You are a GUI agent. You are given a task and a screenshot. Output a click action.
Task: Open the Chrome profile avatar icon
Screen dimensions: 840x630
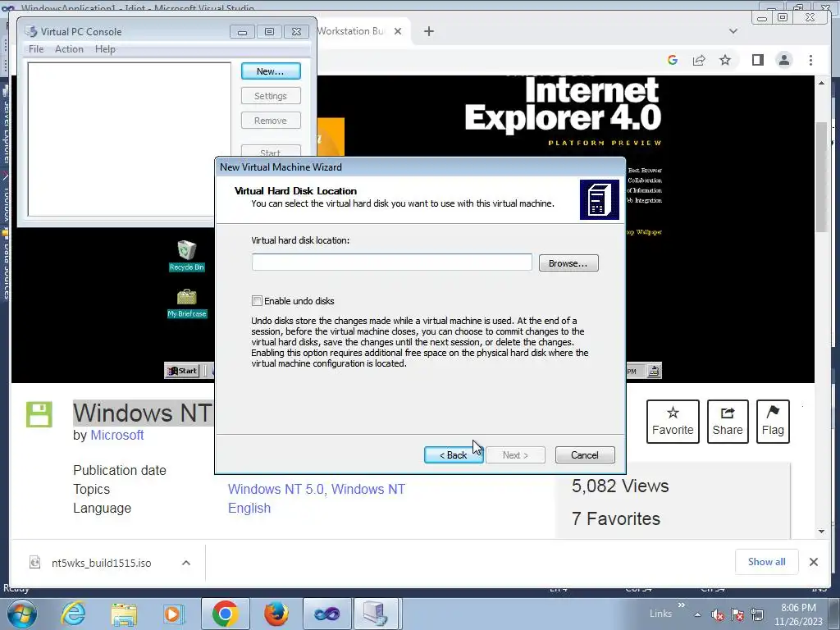[783, 60]
